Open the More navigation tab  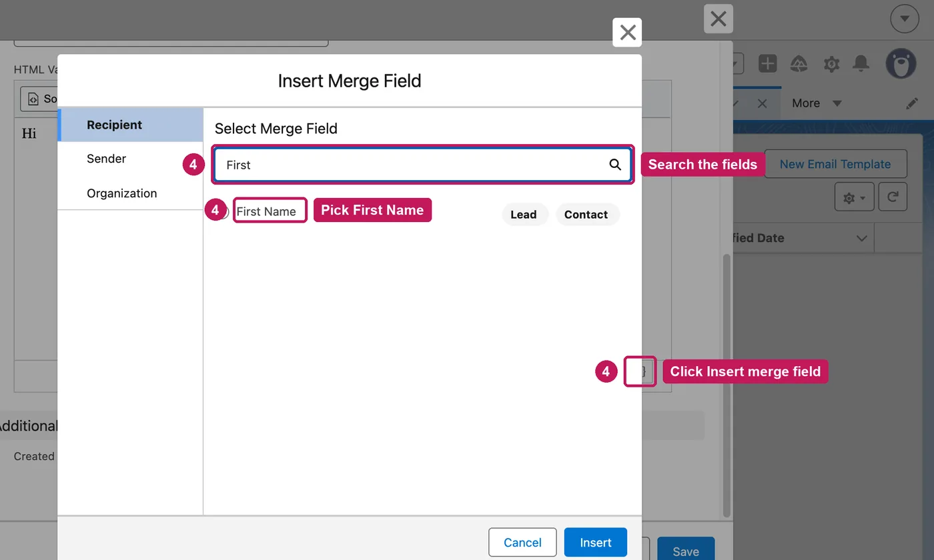tap(806, 103)
